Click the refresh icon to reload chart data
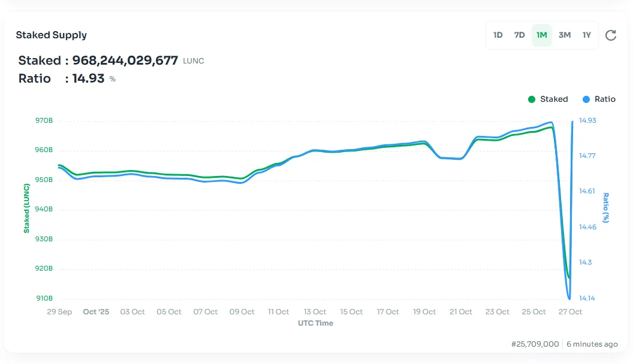633x364 pixels. pos(611,35)
